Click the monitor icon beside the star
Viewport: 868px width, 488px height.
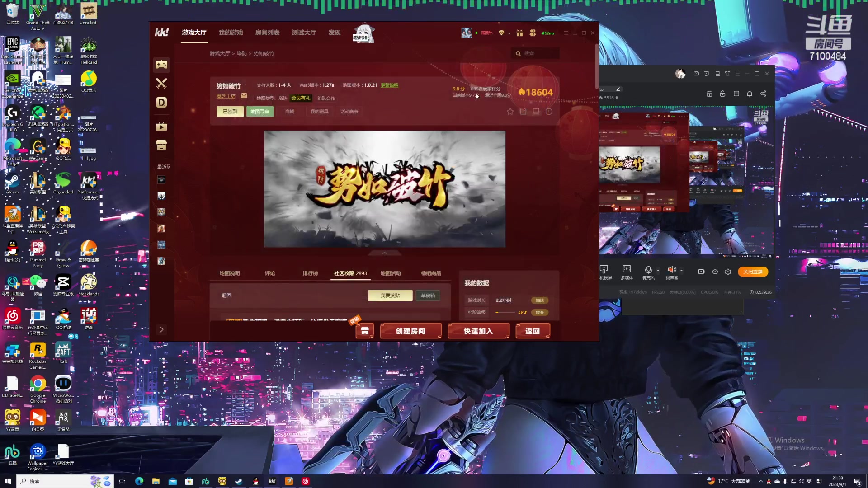(x=536, y=112)
